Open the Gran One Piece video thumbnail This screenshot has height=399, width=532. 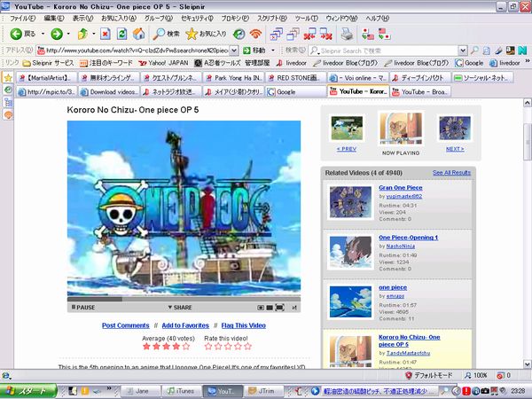tap(349, 199)
